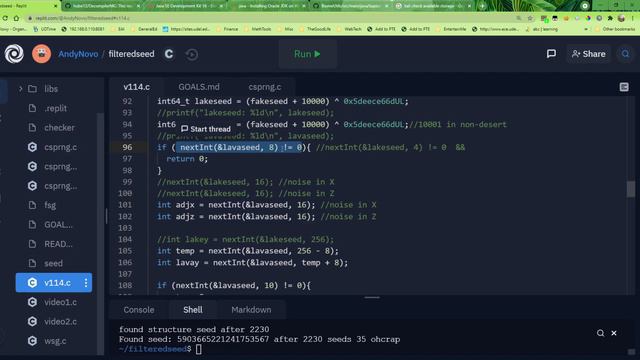Click the Start thread popup

(206, 129)
